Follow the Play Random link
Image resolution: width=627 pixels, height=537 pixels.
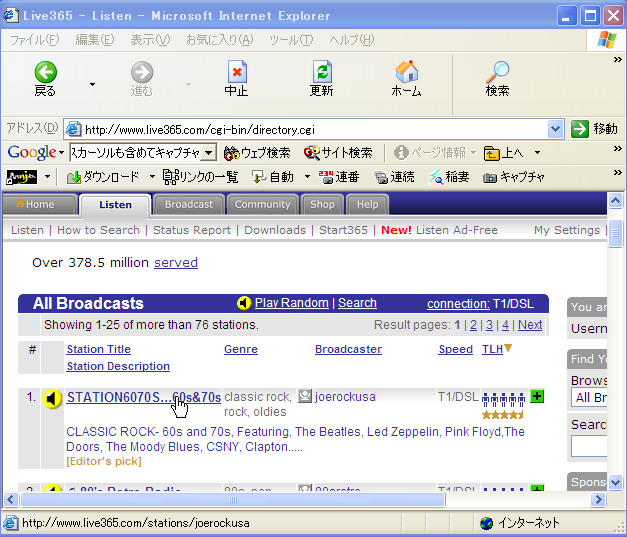coord(292,303)
